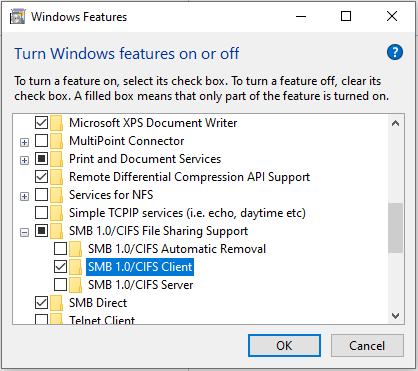The height and width of the screenshot is (371, 418).
Task: Open the blue help question mark icon
Action: click(x=395, y=53)
